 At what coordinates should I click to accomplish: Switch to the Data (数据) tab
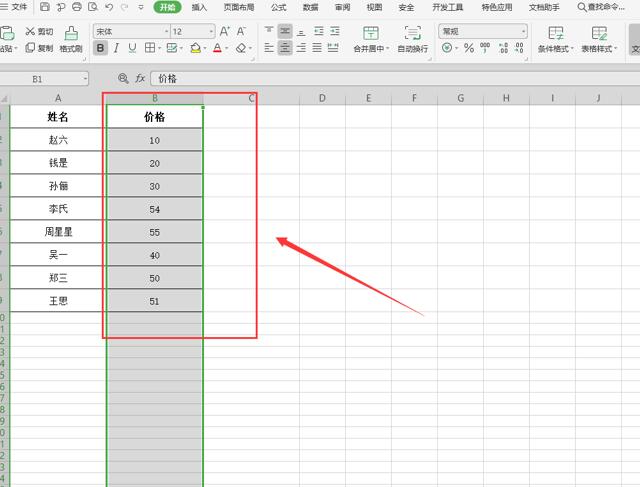[311, 7]
